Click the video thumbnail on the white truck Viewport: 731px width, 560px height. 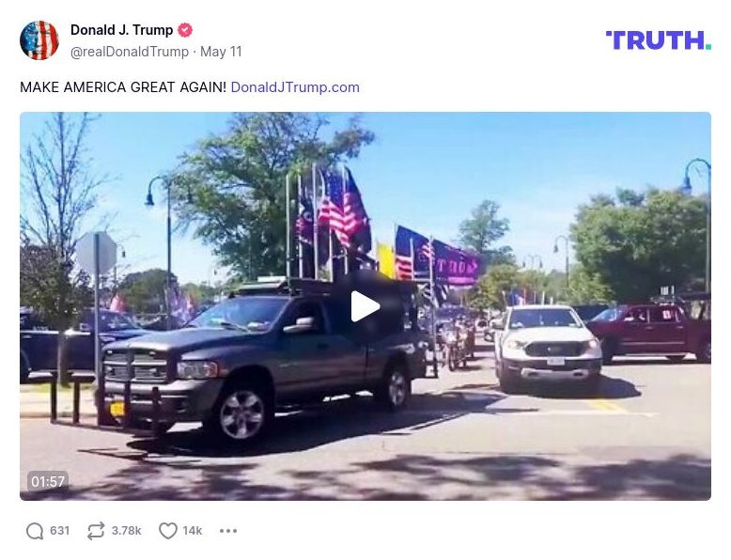pyautogui.click(x=548, y=348)
